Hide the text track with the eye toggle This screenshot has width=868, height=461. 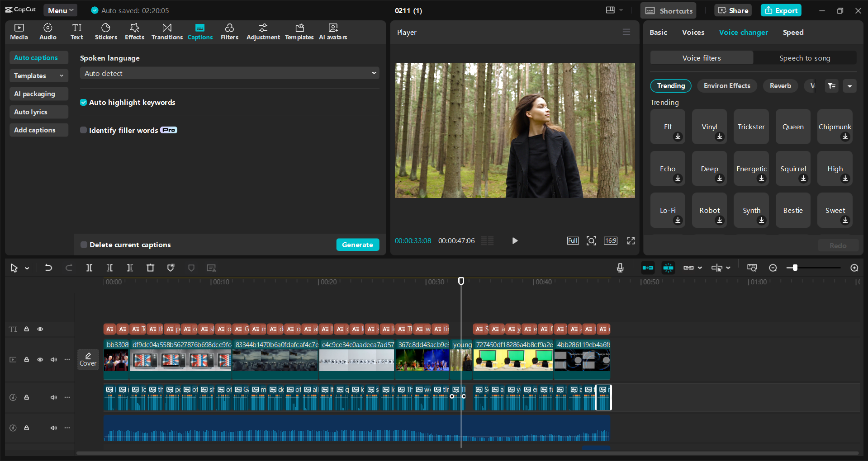pyautogui.click(x=40, y=329)
